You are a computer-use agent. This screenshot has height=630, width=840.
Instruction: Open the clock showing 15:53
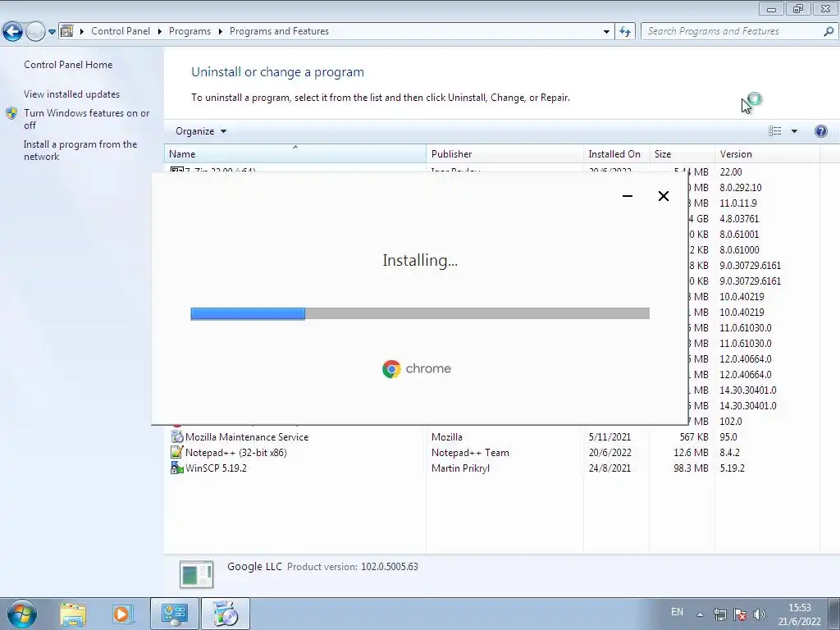799,614
